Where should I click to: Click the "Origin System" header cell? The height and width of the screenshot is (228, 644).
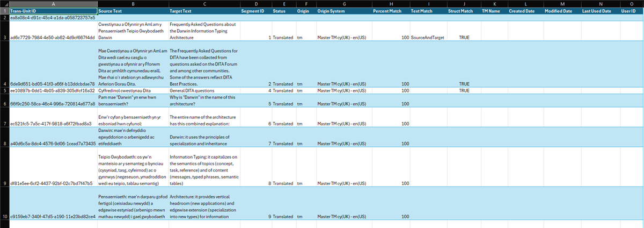coord(343,11)
